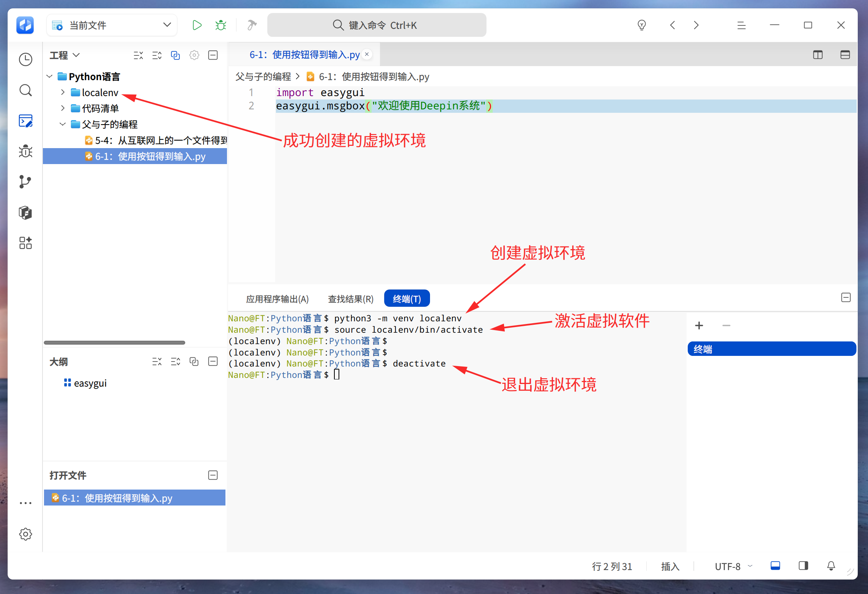Click the notification bell in status bar
Viewport: 868px width, 594px height.
831,566
